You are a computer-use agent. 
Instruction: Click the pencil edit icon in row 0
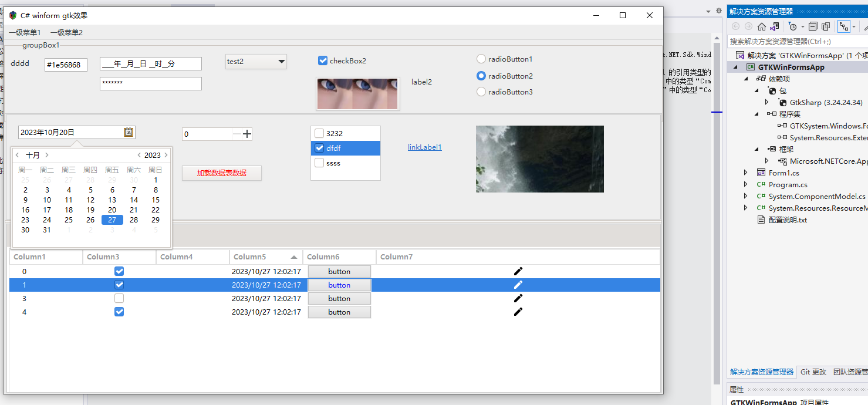coord(518,271)
